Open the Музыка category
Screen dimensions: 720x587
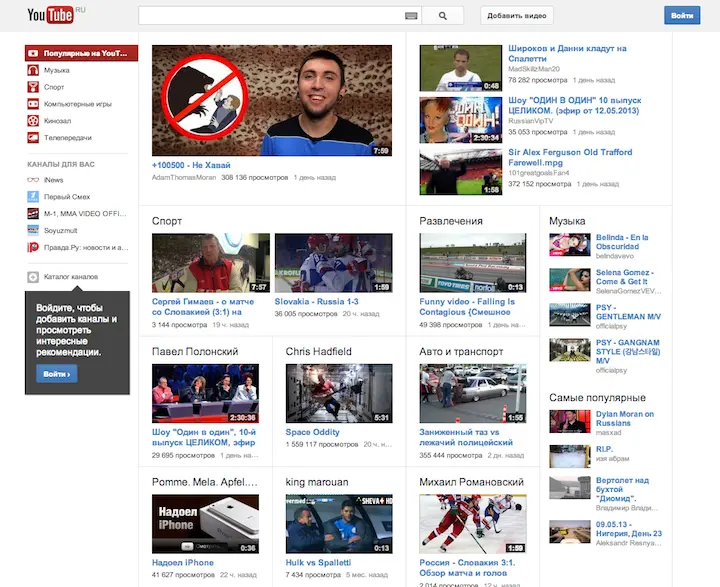(x=56, y=70)
